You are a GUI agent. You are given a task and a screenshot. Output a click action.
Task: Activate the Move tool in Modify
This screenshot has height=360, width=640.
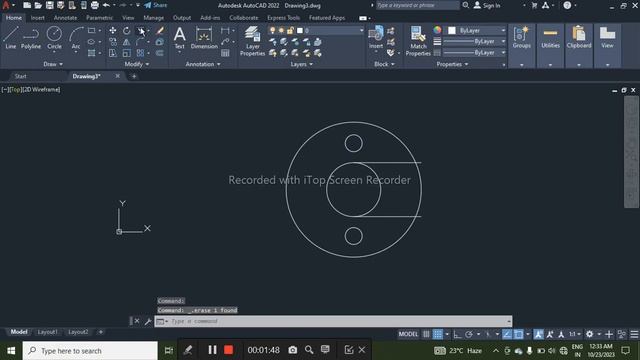tap(113, 31)
